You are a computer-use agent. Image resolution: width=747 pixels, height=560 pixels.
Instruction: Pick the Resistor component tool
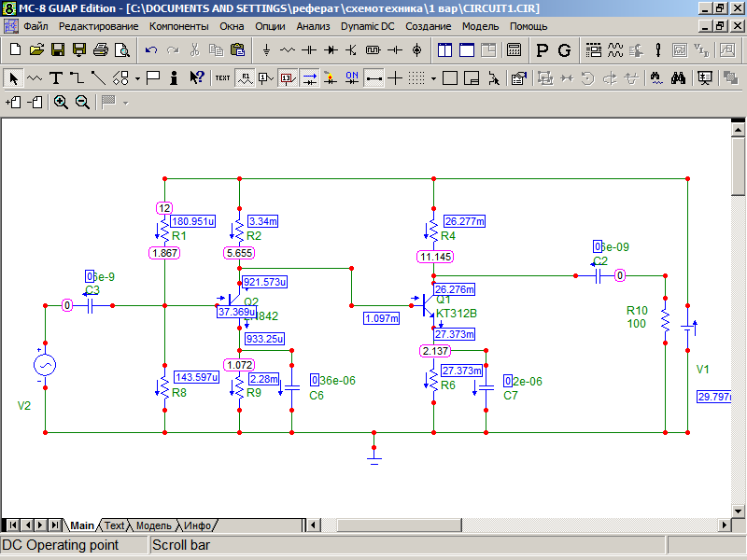click(x=288, y=49)
